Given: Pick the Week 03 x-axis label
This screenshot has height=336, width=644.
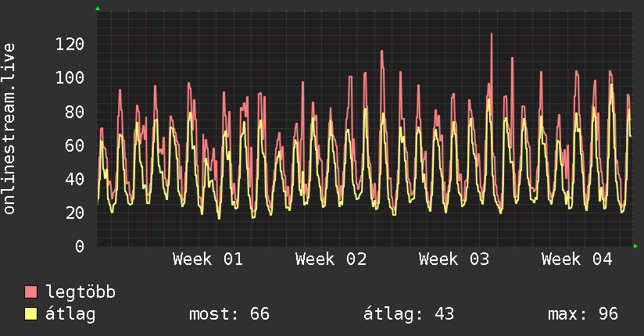Looking at the screenshot, I should pos(454,259).
